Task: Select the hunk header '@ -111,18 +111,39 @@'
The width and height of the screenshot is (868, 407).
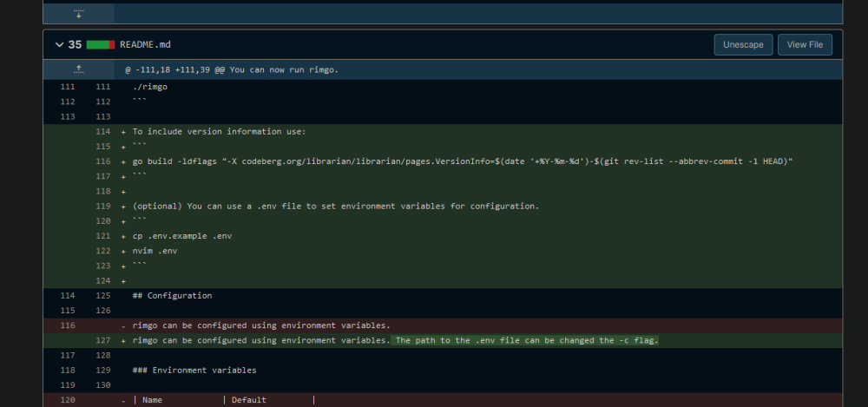Action: point(175,69)
